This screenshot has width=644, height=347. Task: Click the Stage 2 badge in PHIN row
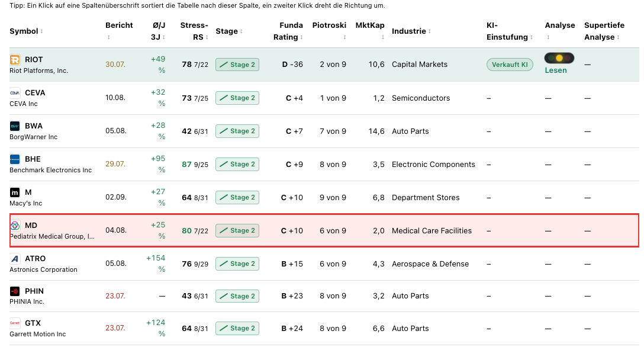point(237,296)
